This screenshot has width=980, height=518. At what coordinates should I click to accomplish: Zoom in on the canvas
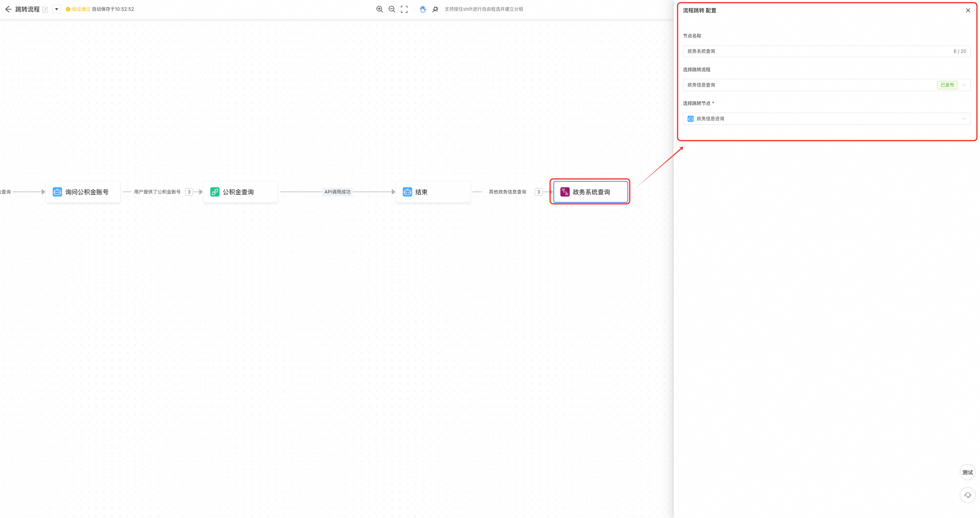(379, 9)
